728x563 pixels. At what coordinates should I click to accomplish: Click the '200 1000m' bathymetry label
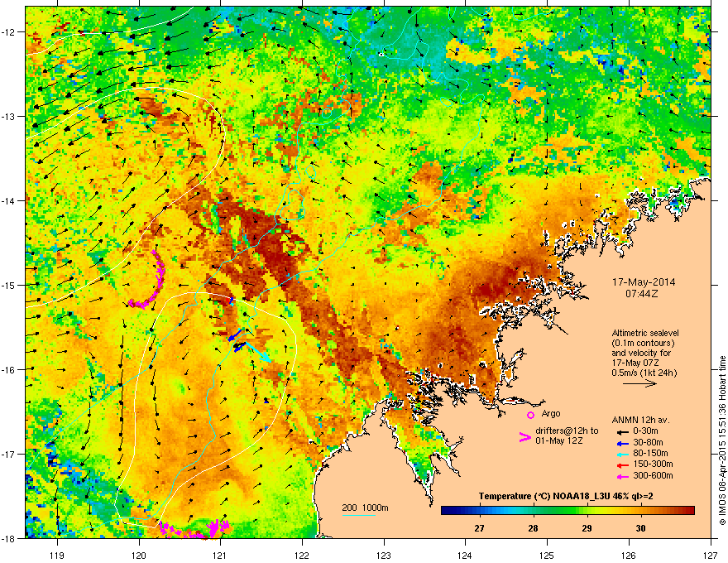tap(365, 508)
